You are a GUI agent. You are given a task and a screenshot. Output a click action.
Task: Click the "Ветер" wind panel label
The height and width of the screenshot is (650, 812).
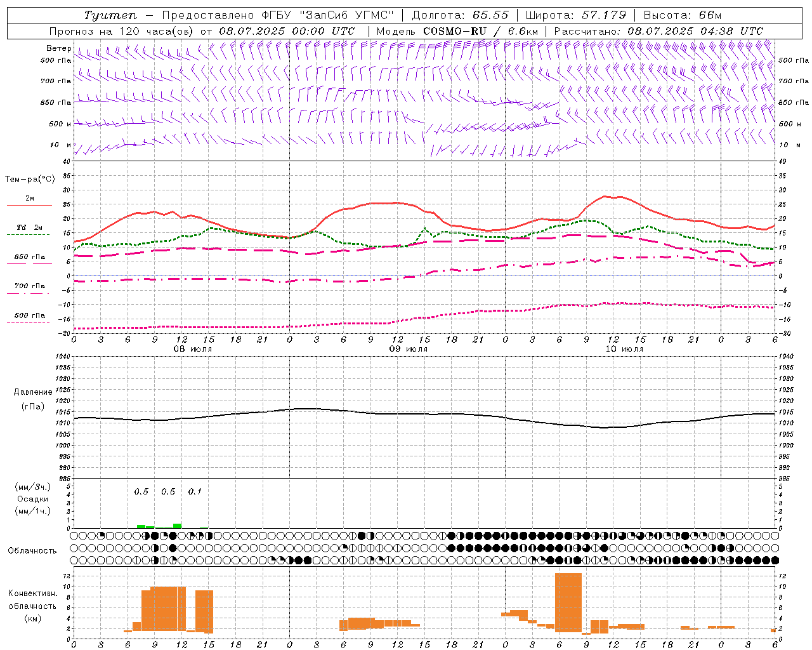59,48
